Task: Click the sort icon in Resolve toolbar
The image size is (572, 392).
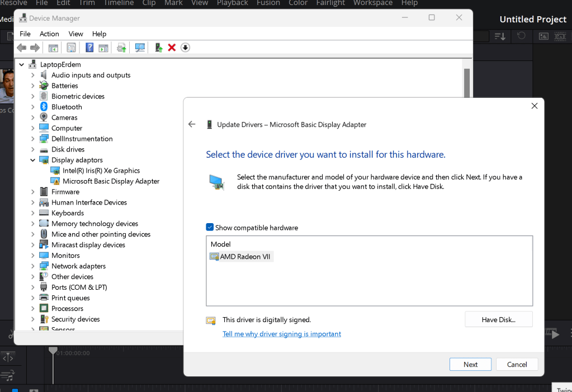Action: click(500, 36)
